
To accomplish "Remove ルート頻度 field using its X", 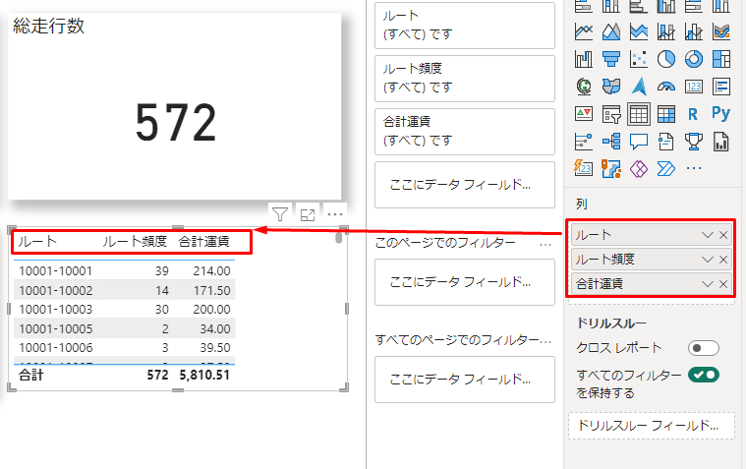I will click(x=723, y=260).
